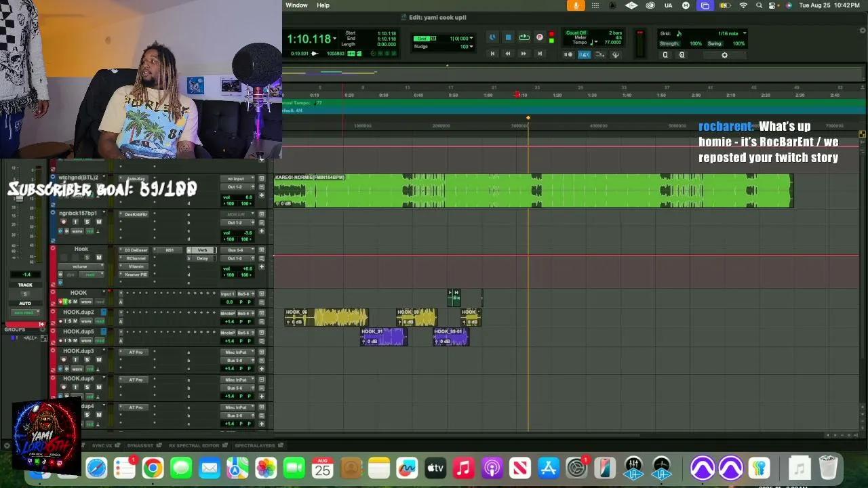Switch to the DYNASSIST tab

[x=140, y=445]
